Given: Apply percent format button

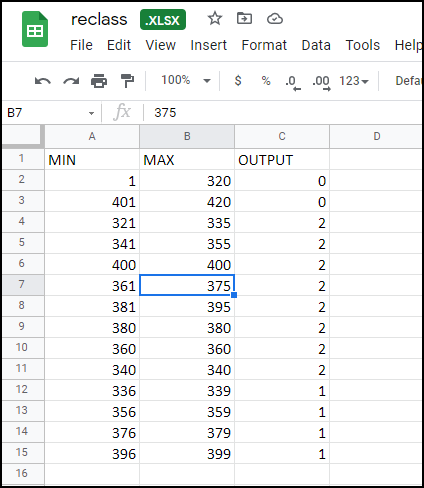Looking at the screenshot, I should pyautogui.click(x=266, y=81).
